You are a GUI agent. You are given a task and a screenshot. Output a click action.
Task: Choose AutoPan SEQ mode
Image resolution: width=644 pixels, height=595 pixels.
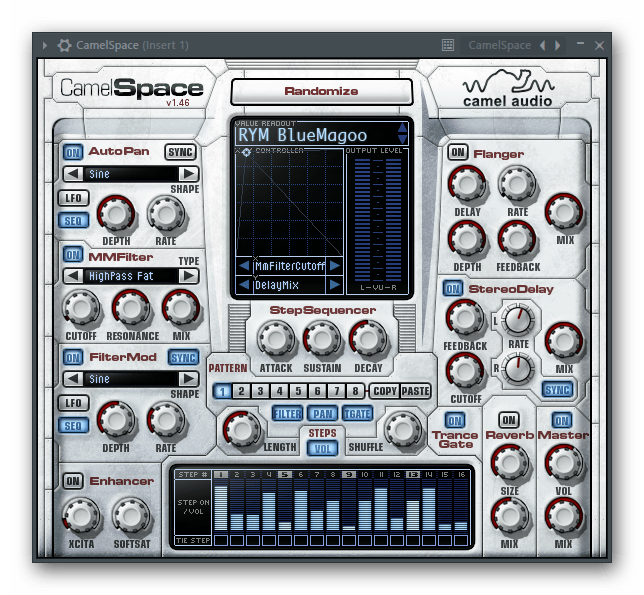(x=74, y=221)
